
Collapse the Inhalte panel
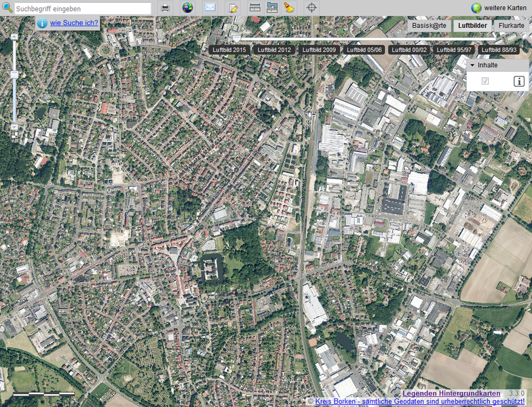click(x=472, y=65)
